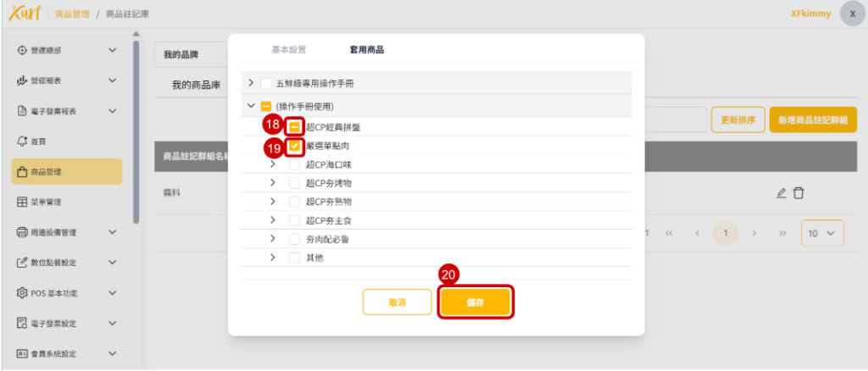Collapse the (操作手冊使用) tree node

251,107
